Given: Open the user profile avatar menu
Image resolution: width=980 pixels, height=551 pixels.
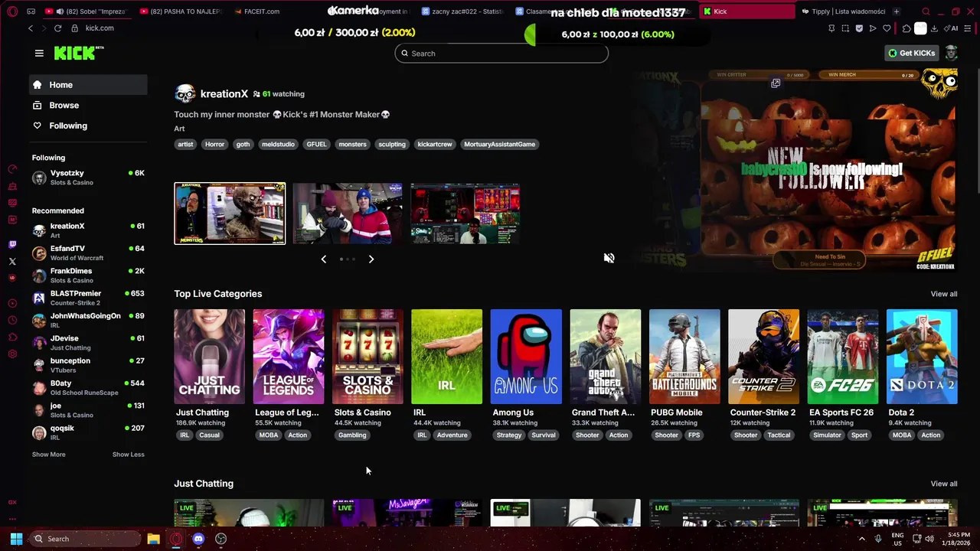Looking at the screenshot, I should (x=951, y=53).
